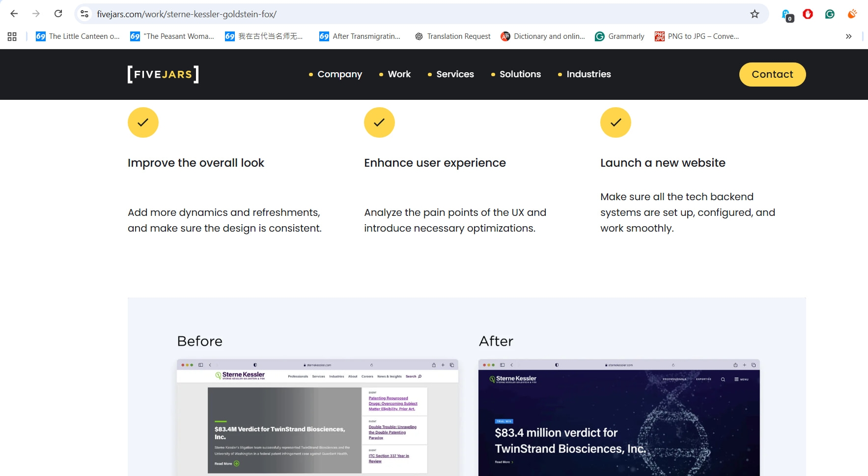View site information icon in address bar
Viewport: 868px width, 476px height.
[84, 14]
